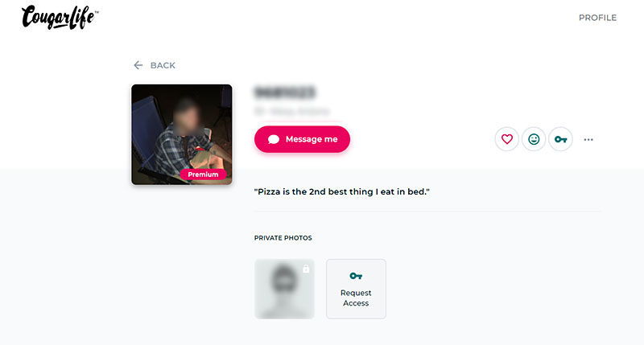Open the locked blurred private photo
The height and width of the screenshot is (345, 644).
click(x=284, y=289)
